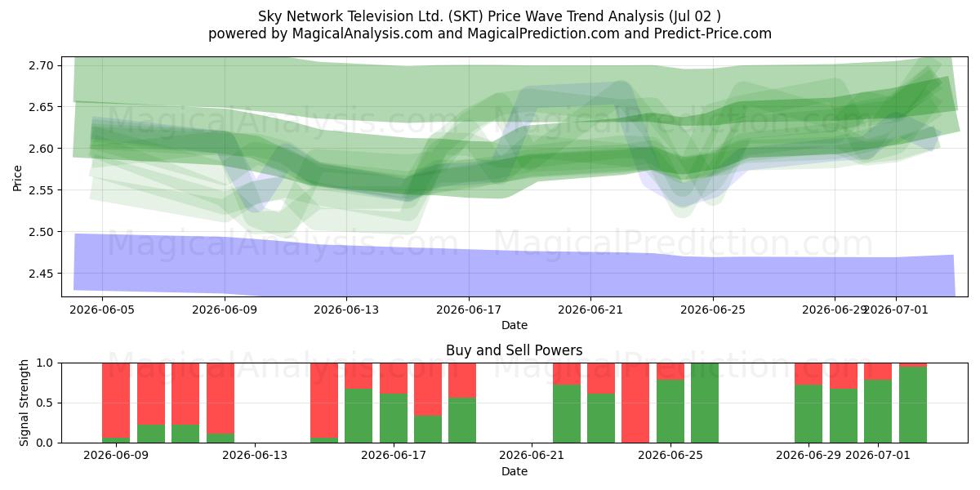
Task: Click 2026-06-21 tick in Buy and Sell Powers chart
Action: pyautogui.click(x=532, y=456)
